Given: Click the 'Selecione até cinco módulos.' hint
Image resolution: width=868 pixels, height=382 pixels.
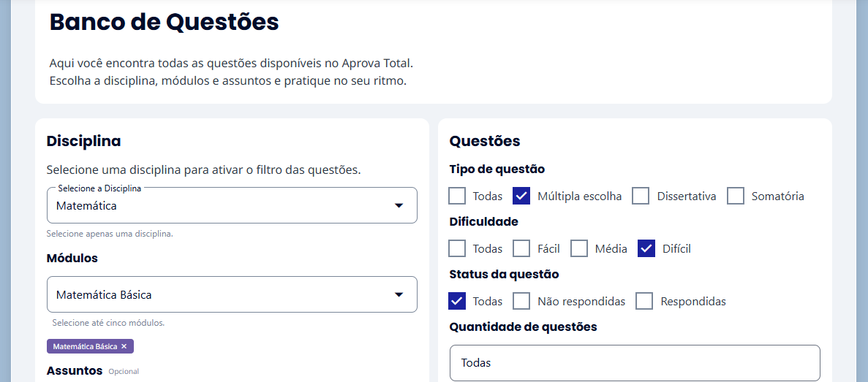Looking at the screenshot, I should (x=108, y=323).
